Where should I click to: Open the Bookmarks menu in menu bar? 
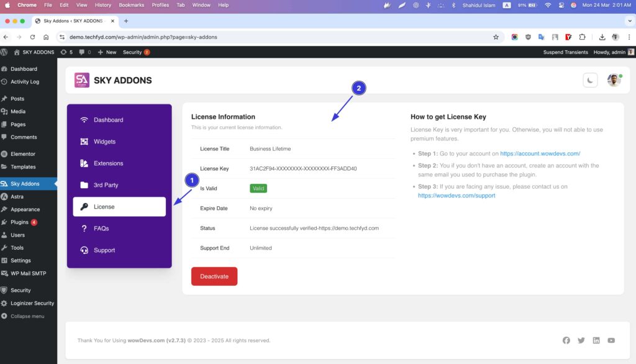point(132,5)
